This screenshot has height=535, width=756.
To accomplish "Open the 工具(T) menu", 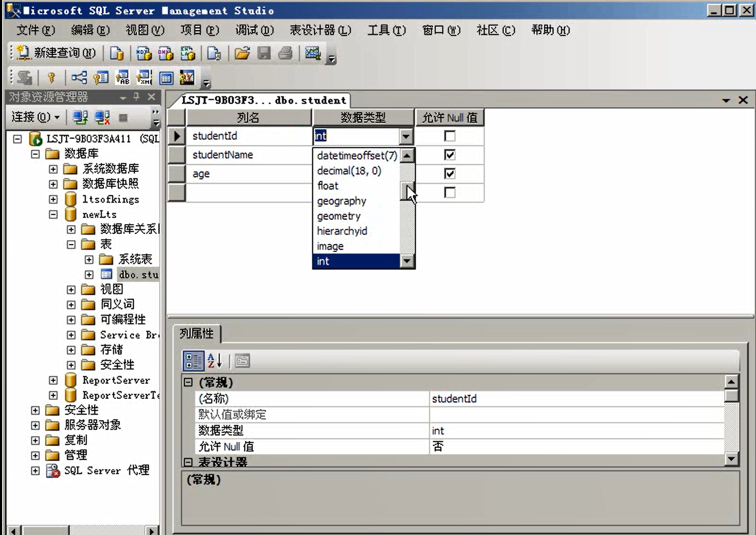I will (387, 30).
